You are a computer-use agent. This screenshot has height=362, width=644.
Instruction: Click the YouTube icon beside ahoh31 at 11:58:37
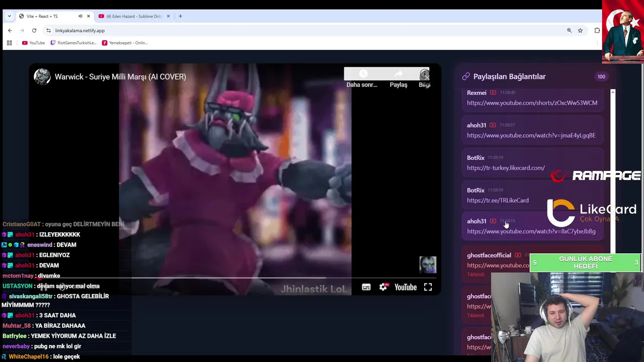point(493,125)
